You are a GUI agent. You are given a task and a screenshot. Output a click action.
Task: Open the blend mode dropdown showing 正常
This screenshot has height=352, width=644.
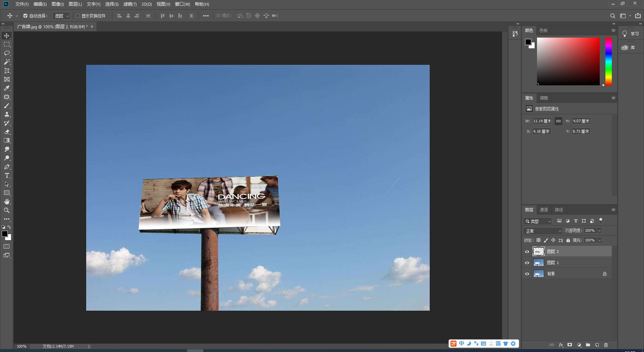click(x=542, y=231)
